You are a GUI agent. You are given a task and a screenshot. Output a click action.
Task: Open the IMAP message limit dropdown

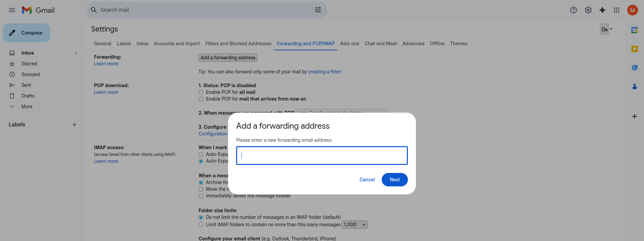click(x=355, y=225)
